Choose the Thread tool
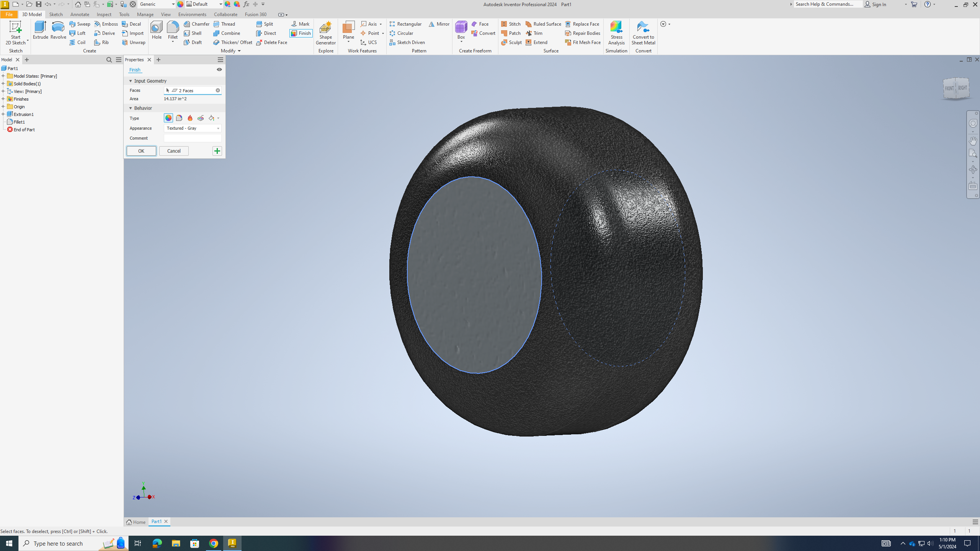This screenshot has width=980, height=551. [224, 24]
